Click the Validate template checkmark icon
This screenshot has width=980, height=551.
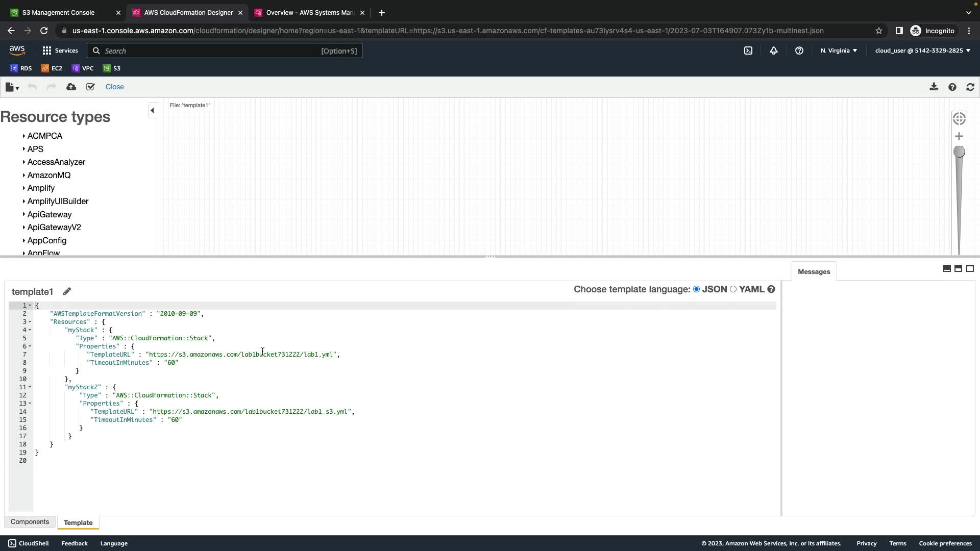(90, 87)
